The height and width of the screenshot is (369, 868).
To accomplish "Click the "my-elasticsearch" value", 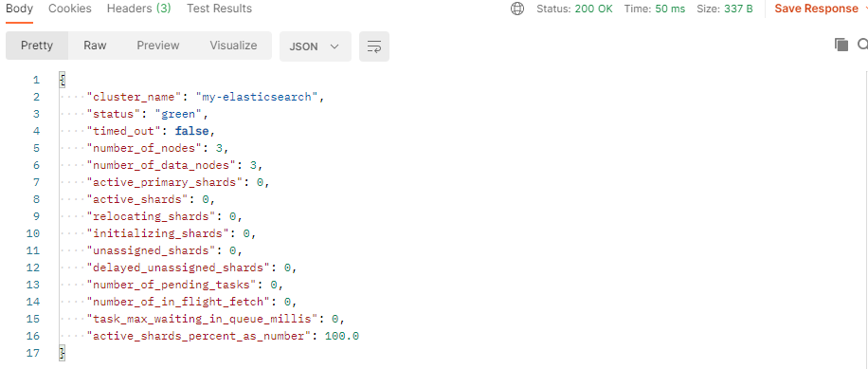I will (258, 97).
